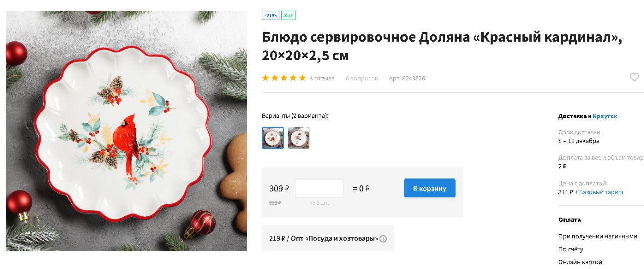Select the second plate variant thumbnail
644x269 pixels.
299,138
